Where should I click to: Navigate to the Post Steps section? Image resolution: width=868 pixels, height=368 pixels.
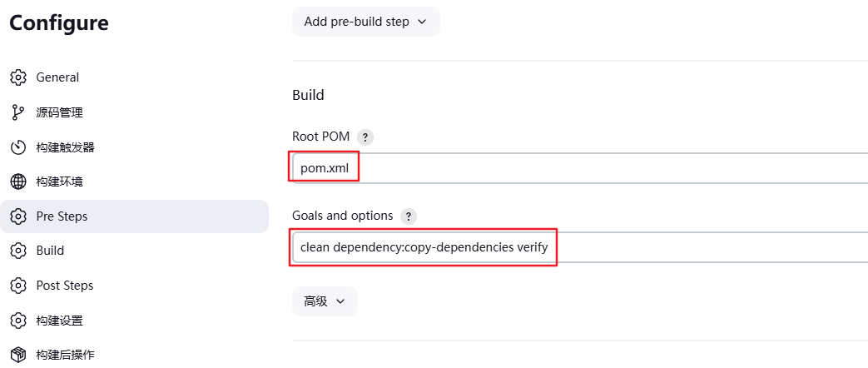(x=65, y=286)
